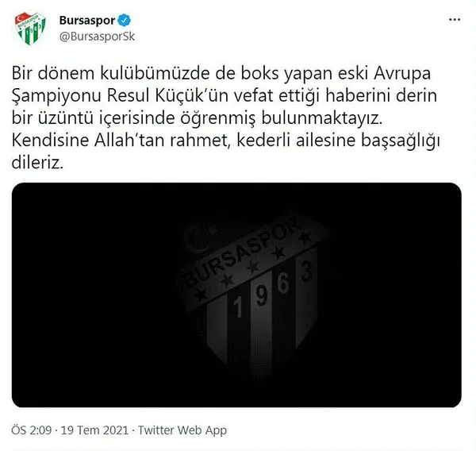Click the word bulunmaktayız in the tweet
The image size is (476, 451).
tap(321, 118)
